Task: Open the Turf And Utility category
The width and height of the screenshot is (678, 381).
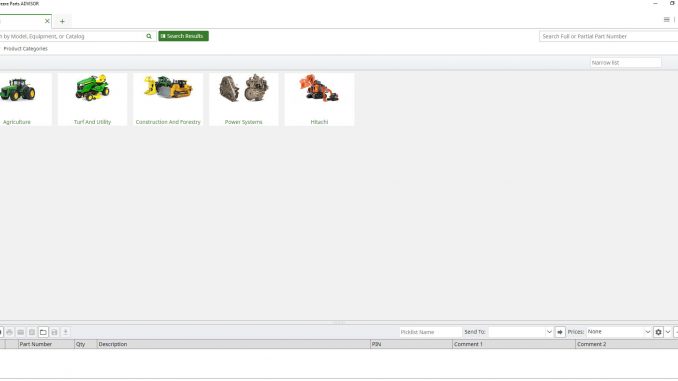Action: pos(92,99)
